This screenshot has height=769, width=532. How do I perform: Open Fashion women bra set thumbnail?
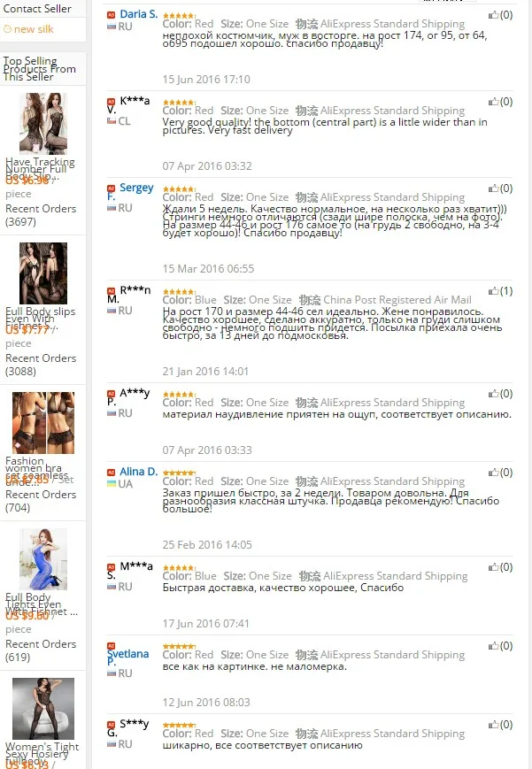[x=43, y=423]
